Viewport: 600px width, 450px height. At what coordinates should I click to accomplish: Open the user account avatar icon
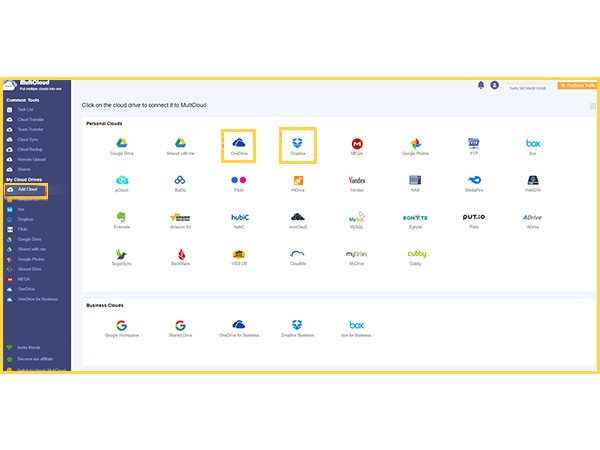(x=494, y=85)
